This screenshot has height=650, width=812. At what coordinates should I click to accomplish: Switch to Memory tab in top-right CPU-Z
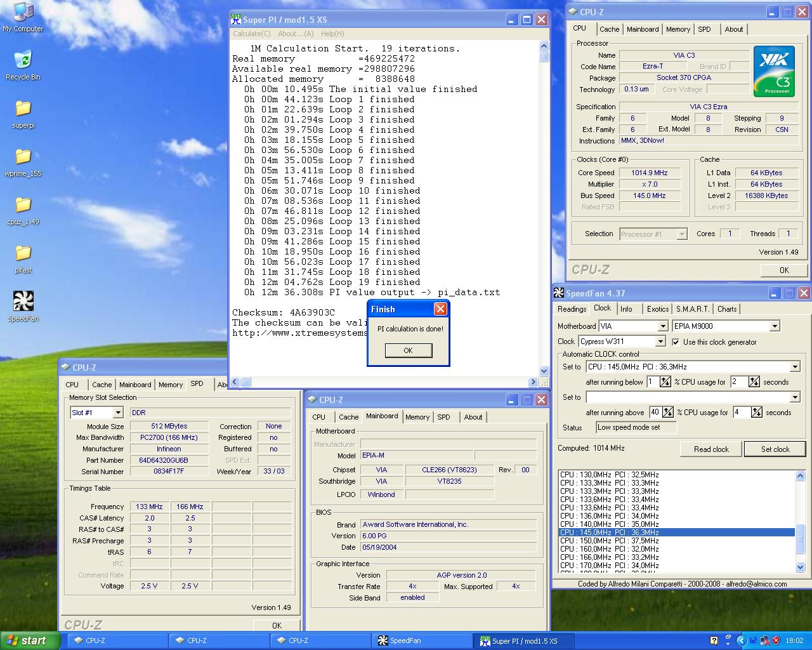[x=678, y=29]
